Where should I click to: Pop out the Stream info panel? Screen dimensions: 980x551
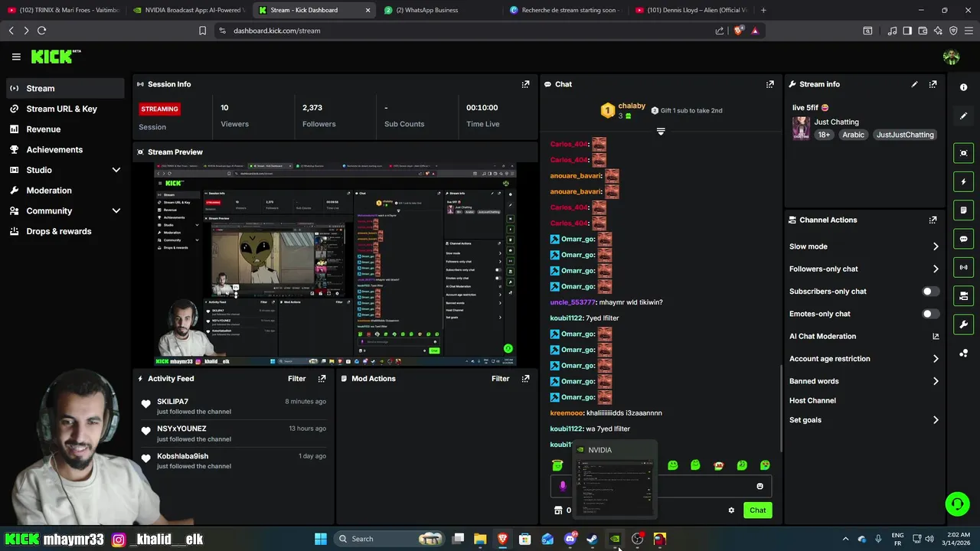tap(933, 84)
